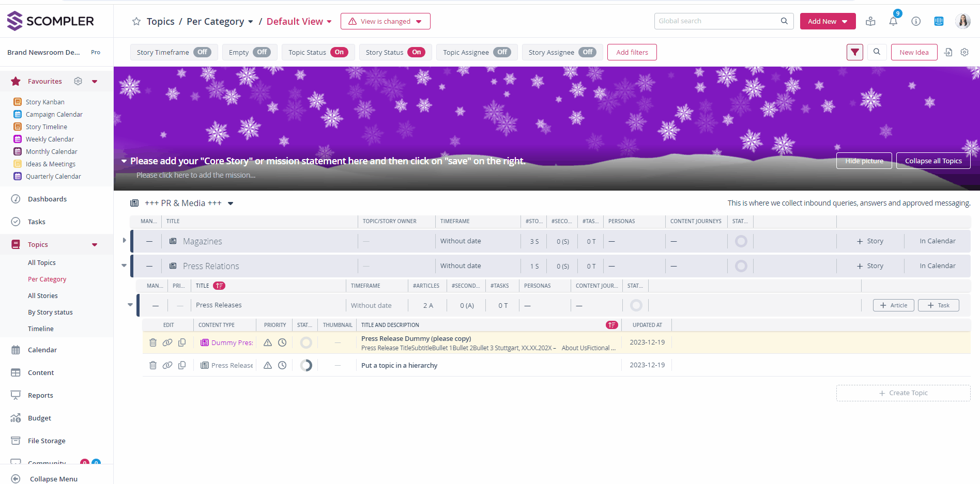Click the notifications bell icon
The width and height of the screenshot is (980, 484).
[x=893, y=21]
